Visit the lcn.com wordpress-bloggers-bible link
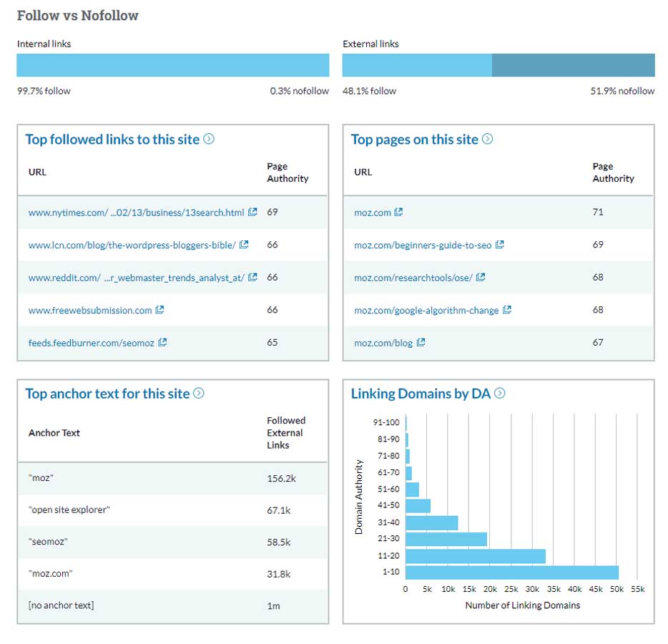668x644 pixels. [x=132, y=245]
